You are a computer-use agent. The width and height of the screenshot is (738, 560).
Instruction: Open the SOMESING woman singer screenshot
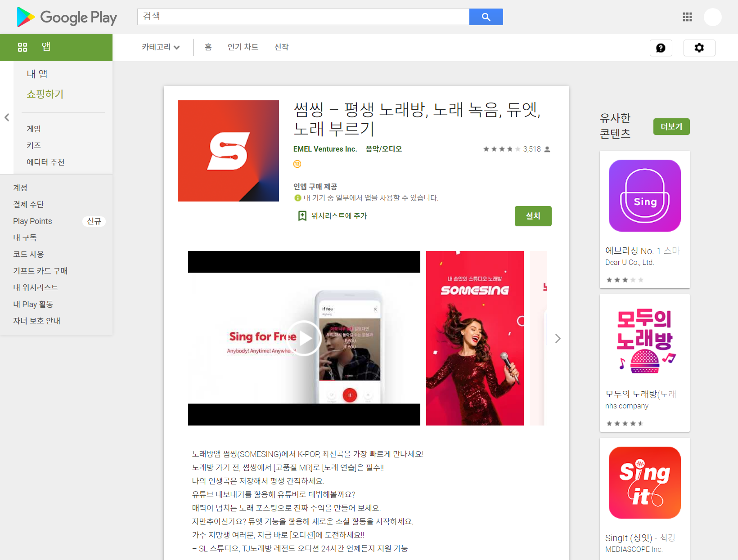475,338
